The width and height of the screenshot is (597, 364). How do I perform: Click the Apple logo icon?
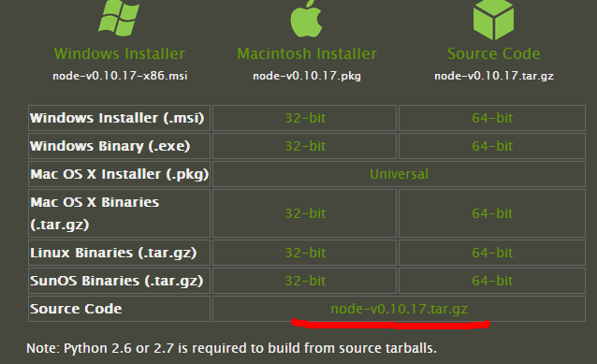306,19
